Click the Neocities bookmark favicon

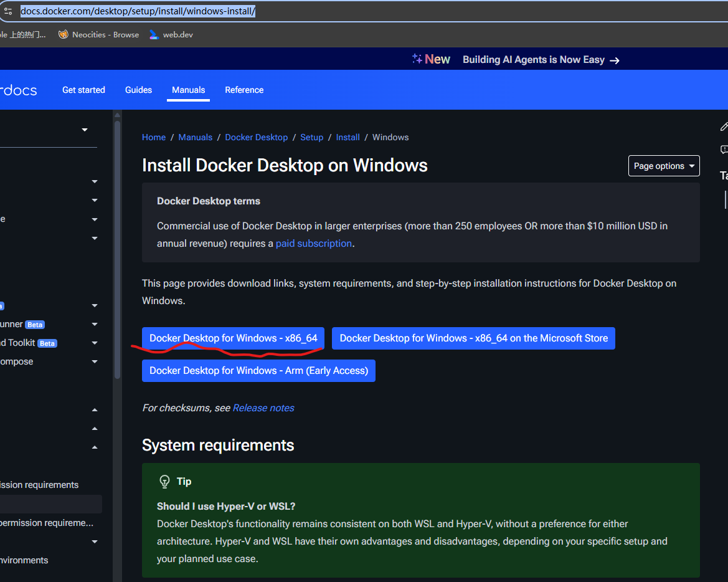(63, 34)
